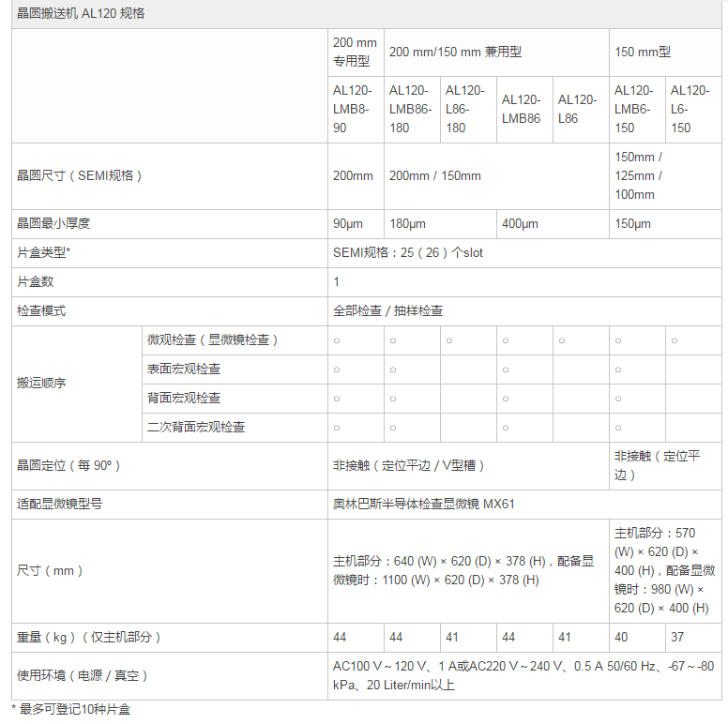Click the 微观检查（显微镜检查） row label
Screen dimensions: 728x724
[213, 339]
